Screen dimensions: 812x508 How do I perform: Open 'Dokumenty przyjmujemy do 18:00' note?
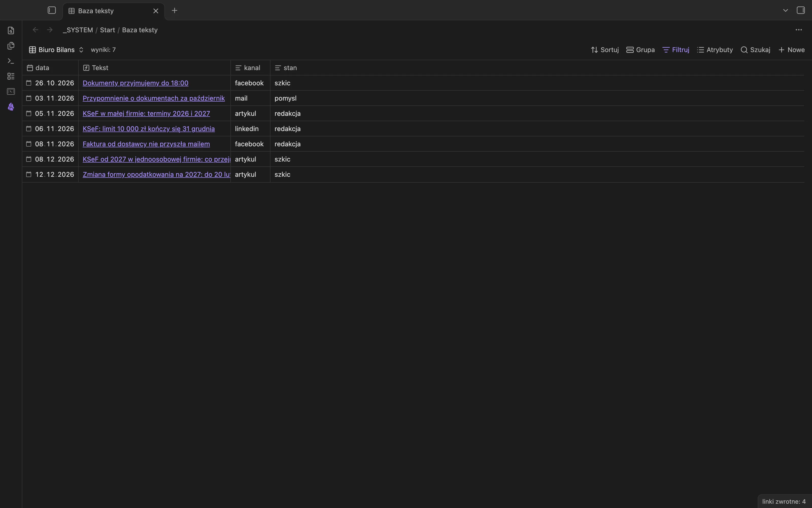tap(136, 83)
